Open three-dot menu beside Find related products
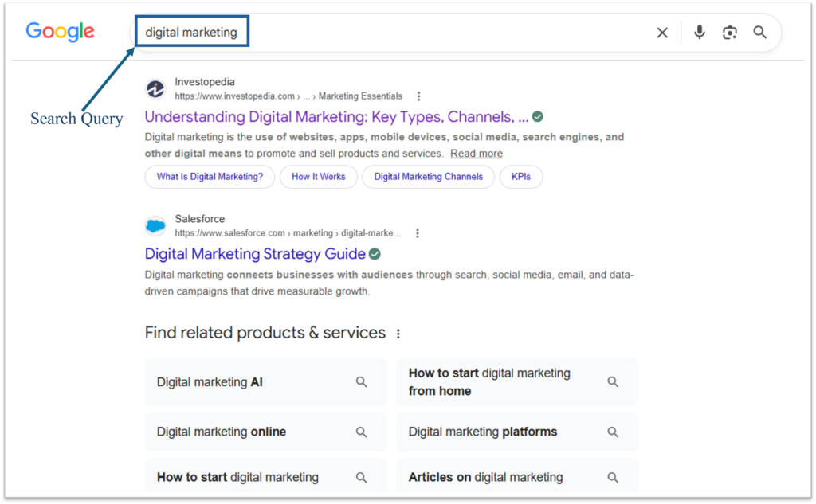The width and height of the screenshot is (816, 504). [x=398, y=334]
